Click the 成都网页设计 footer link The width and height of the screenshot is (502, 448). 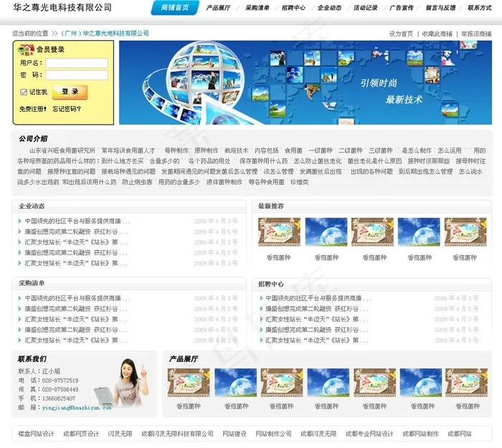pos(80,434)
